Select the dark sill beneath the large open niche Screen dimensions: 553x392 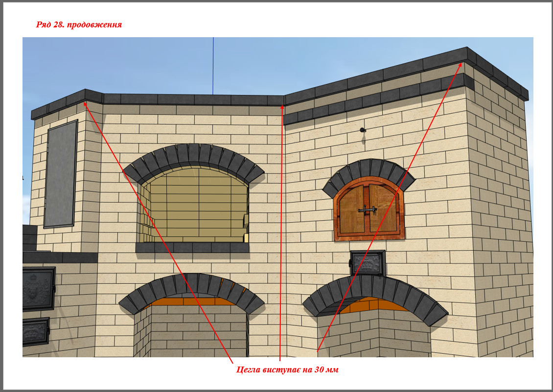[192, 248]
